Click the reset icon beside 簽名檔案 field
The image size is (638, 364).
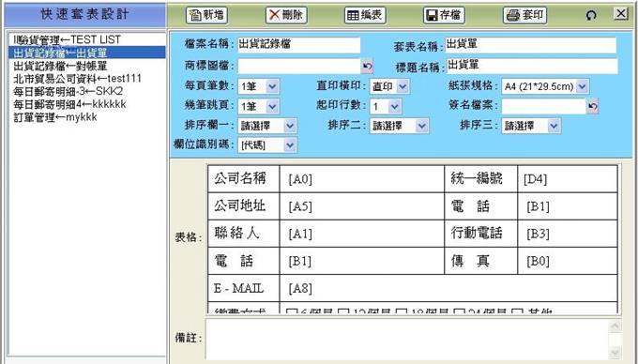(593, 107)
